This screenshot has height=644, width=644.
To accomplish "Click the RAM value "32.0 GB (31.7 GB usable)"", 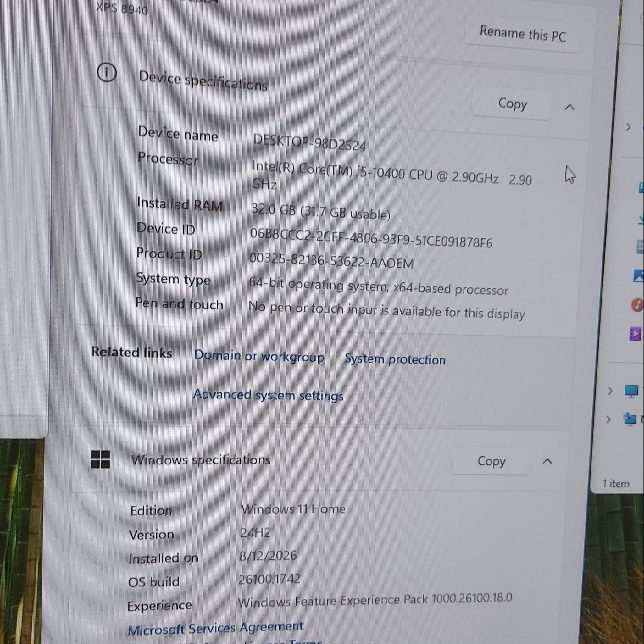I will pyautogui.click(x=321, y=211).
